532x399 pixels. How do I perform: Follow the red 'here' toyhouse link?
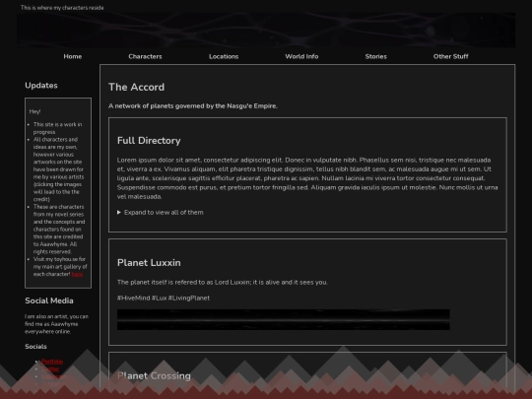(x=77, y=274)
